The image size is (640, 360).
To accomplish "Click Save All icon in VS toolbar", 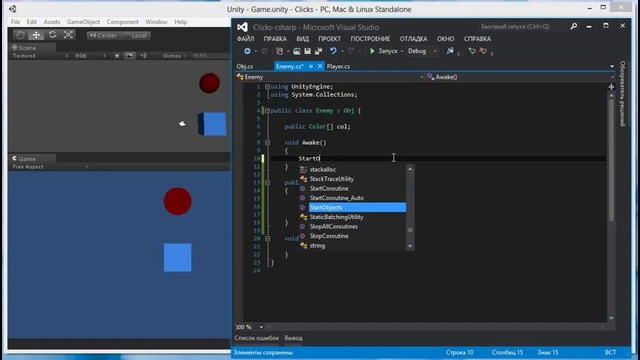I will tap(318, 51).
